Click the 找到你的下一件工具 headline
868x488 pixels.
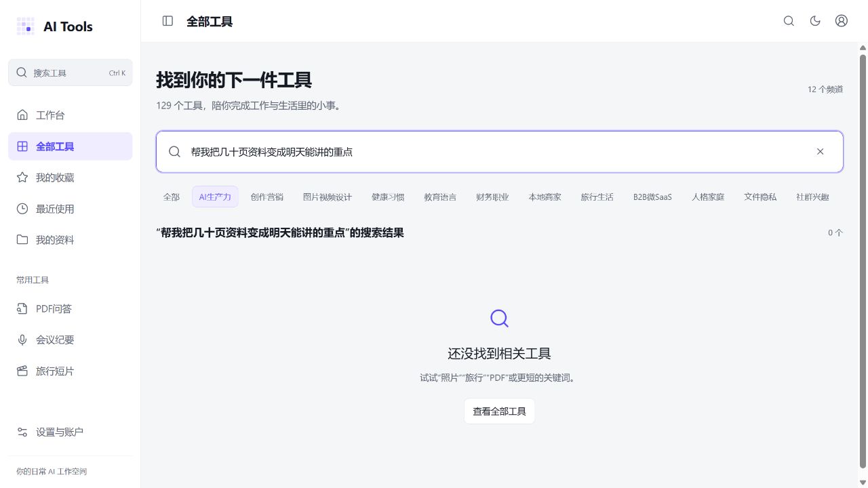click(234, 80)
